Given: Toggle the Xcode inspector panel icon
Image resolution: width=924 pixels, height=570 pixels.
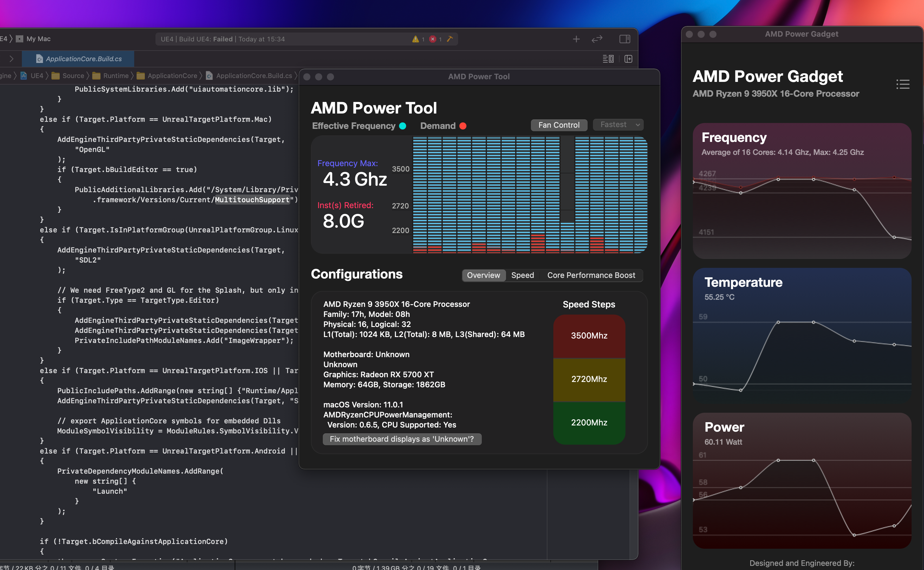Looking at the screenshot, I should click(x=625, y=39).
